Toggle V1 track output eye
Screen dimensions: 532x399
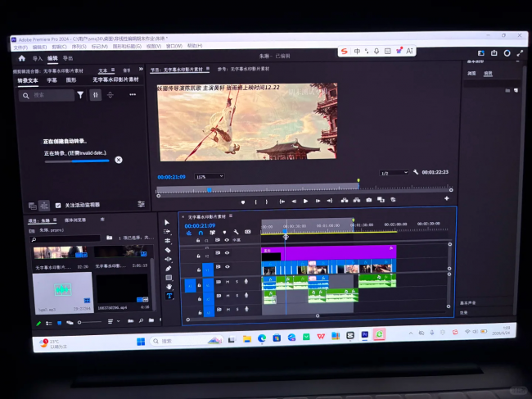click(227, 267)
